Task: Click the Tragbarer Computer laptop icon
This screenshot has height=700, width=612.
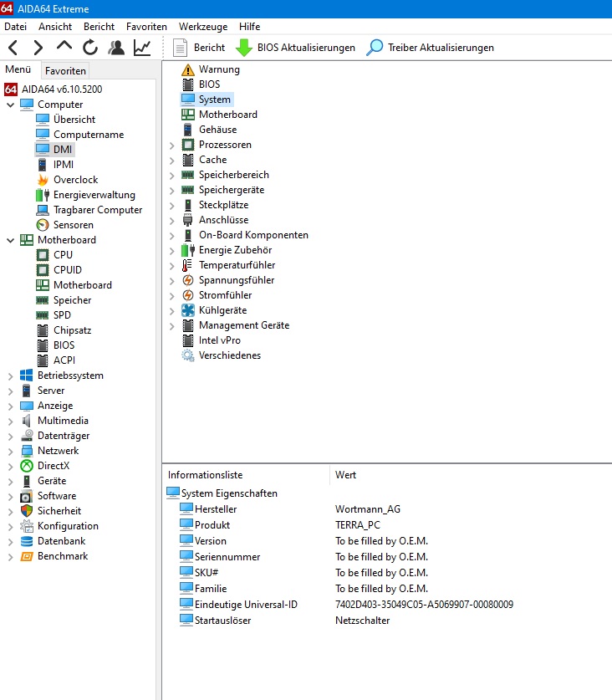Action: pos(43,210)
